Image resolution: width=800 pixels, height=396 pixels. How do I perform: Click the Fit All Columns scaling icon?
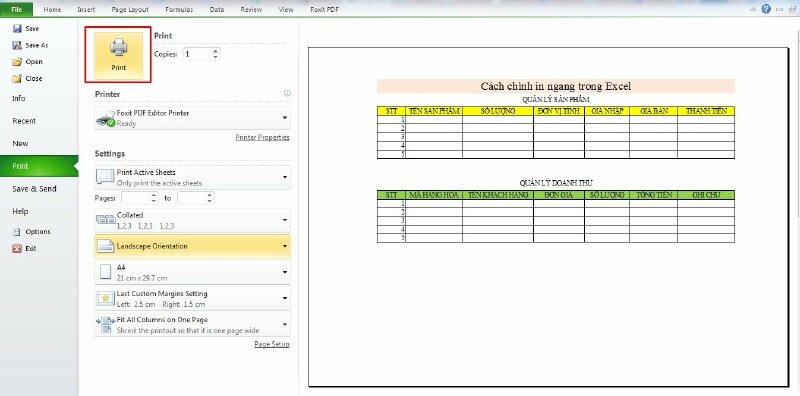click(x=105, y=325)
